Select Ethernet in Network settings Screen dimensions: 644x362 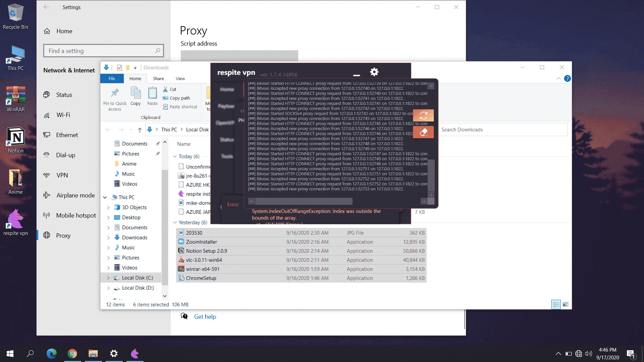pos(61,135)
